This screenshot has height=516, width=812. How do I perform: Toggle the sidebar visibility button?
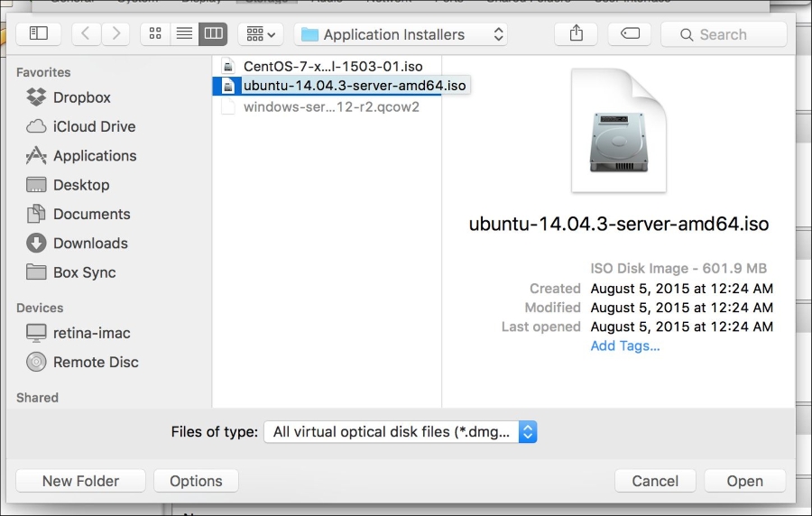38,34
